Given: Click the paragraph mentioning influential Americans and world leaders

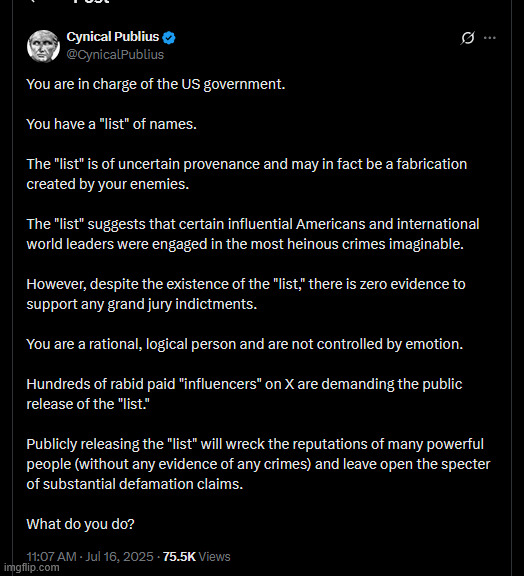Looking at the screenshot, I should tap(253, 234).
